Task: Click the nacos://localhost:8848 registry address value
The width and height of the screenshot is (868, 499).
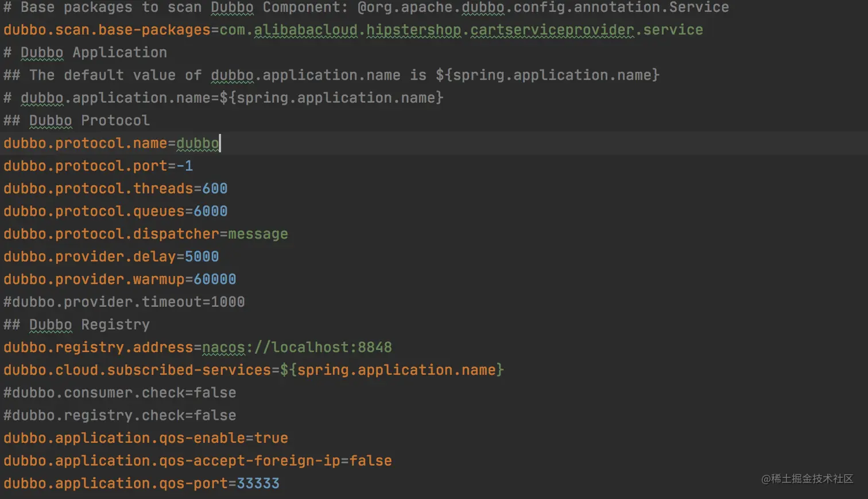Action: (297, 348)
